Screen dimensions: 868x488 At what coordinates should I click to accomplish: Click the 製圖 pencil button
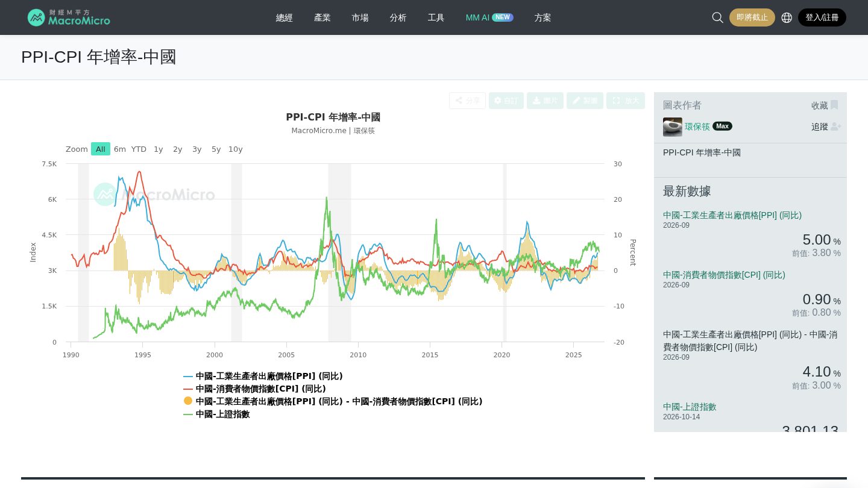[585, 101]
